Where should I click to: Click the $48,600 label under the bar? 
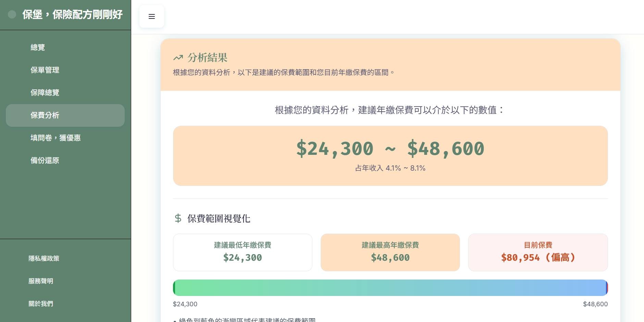pos(595,304)
